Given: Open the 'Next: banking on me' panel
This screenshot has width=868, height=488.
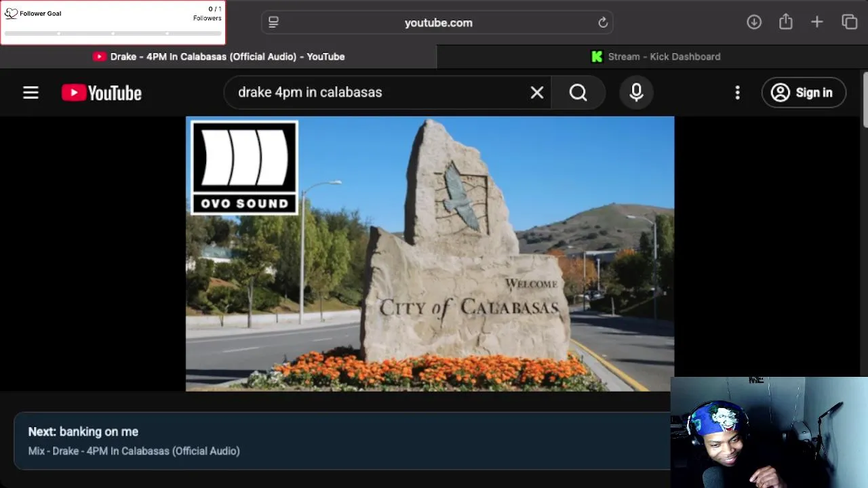Looking at the screenshot, I should tap(342, 441).
